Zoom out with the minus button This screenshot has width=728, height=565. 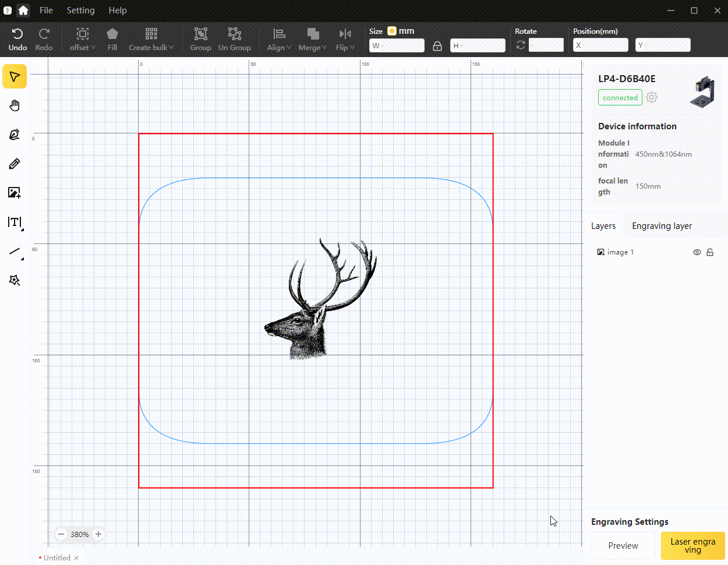click(61, 534)
